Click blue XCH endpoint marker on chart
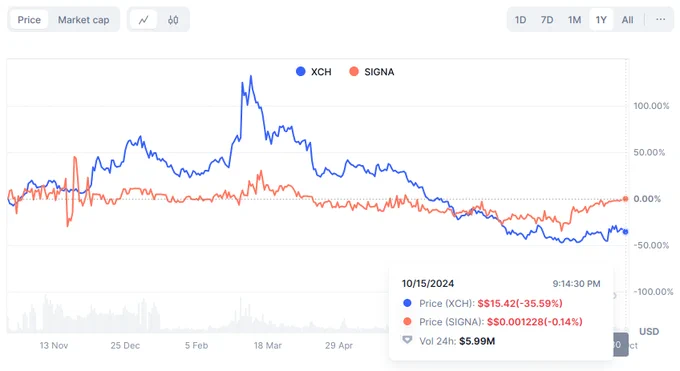The width and height of the screenshot is (680, 371). (625, 232)
